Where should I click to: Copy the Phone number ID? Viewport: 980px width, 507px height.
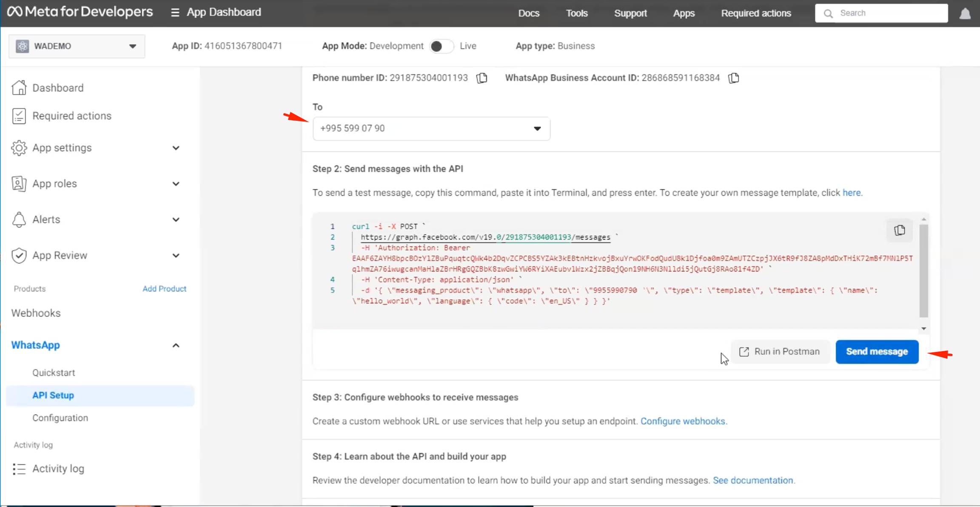(x=482, y=78)
